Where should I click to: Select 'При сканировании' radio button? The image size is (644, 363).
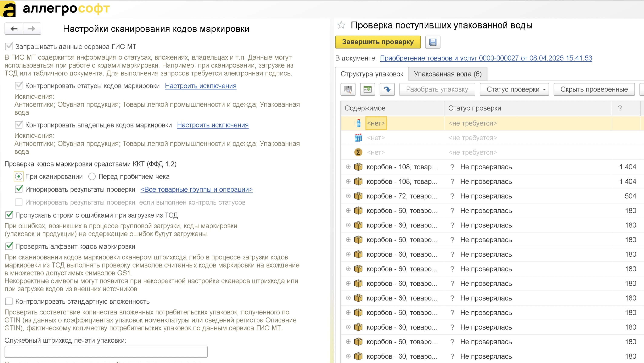[x=19, y=177]
